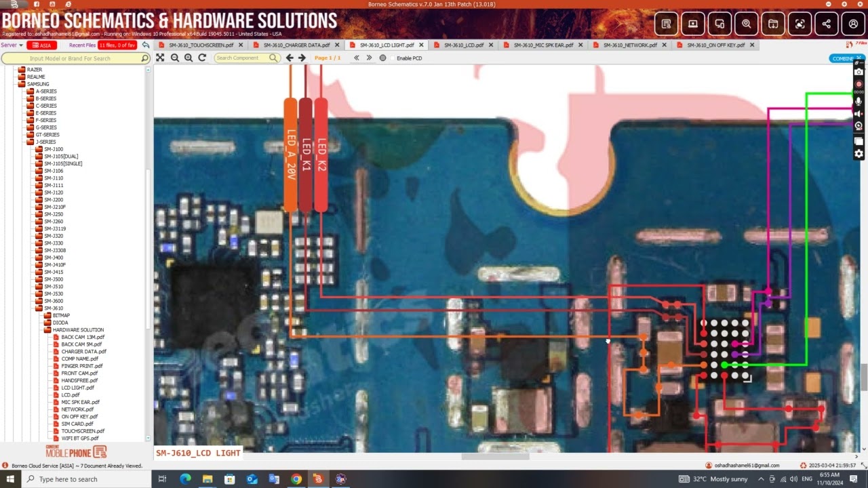Switch to SM-J610_CHARGER DATA.pdf tab
Viewport: 868px width, 488px height.
pos(296,45)
